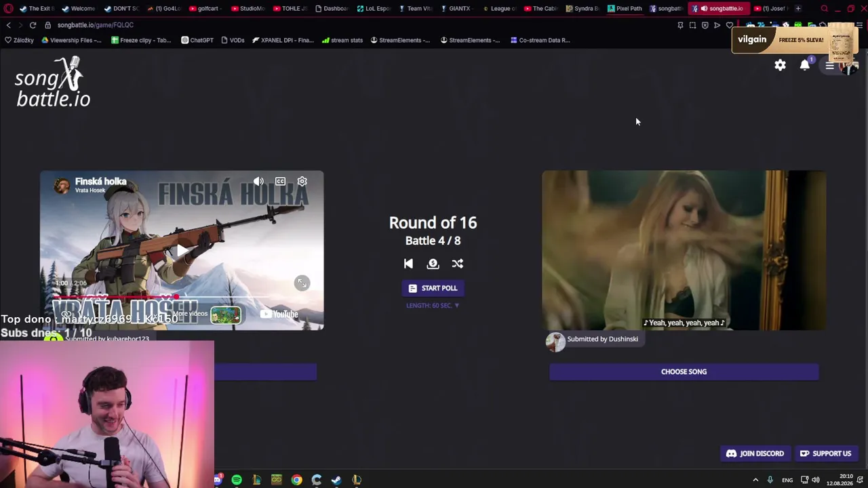Image resolution: width=868 pixels, height=488 pixels.
Task: Click the address bar URL
Action: pos(95,25)
